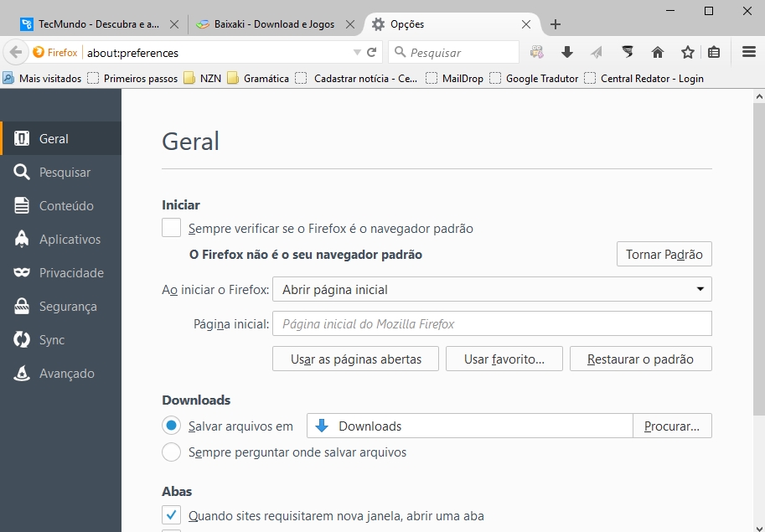Show downloads via the toolbar arrow icon
Image resolution: width=765 pixels, height=532 pixels.
[x=567, y=52]
